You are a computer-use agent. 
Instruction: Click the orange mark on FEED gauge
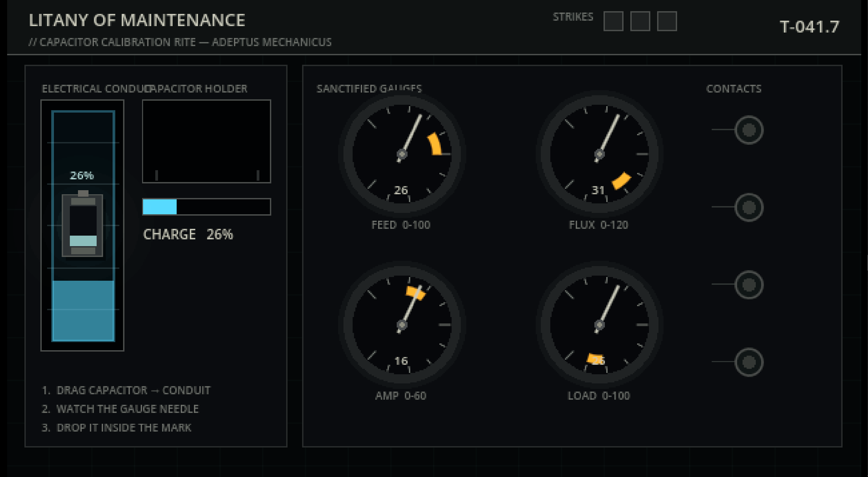(435, 144)
